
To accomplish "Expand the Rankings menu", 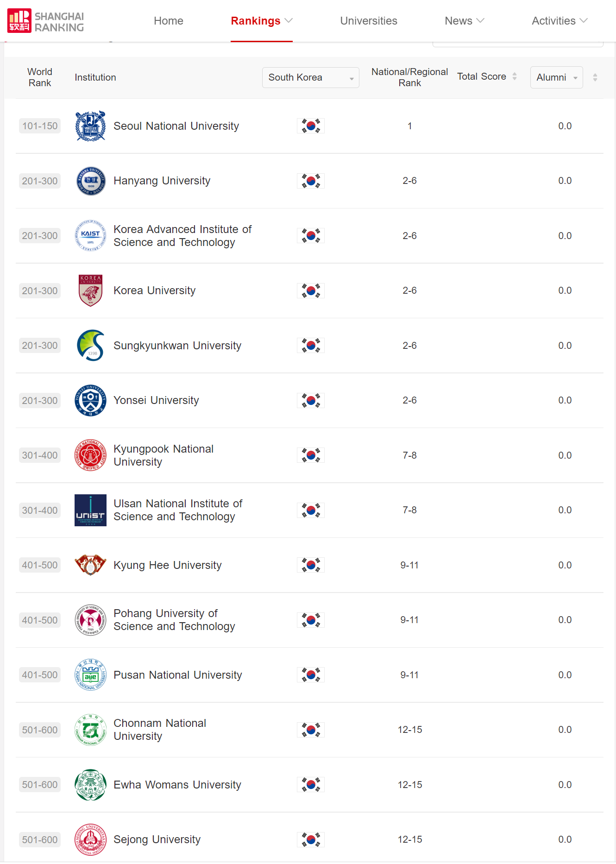I will click(261, 21).
